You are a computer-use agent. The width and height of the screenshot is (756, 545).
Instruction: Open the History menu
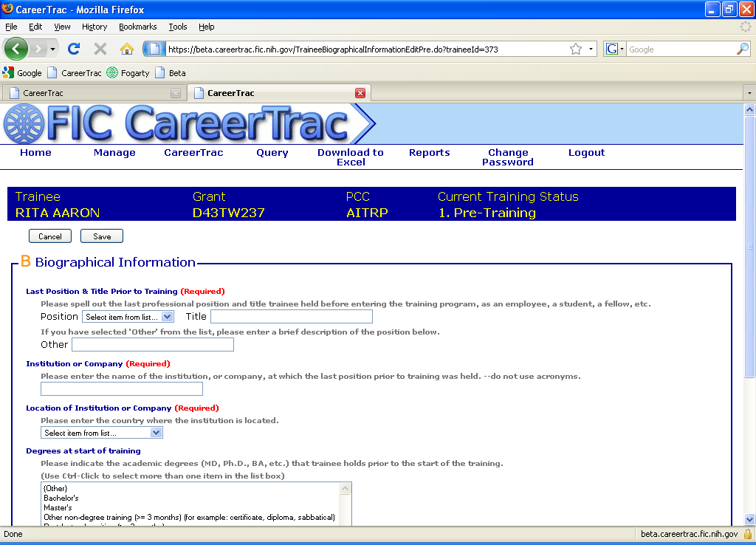94,27
